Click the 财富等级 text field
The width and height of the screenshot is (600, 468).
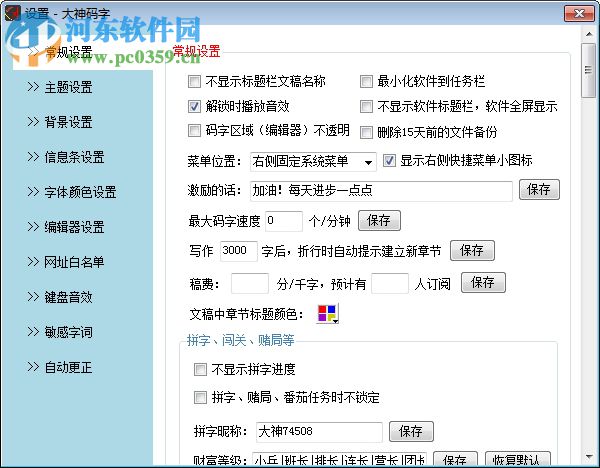(x=339, y=459)
